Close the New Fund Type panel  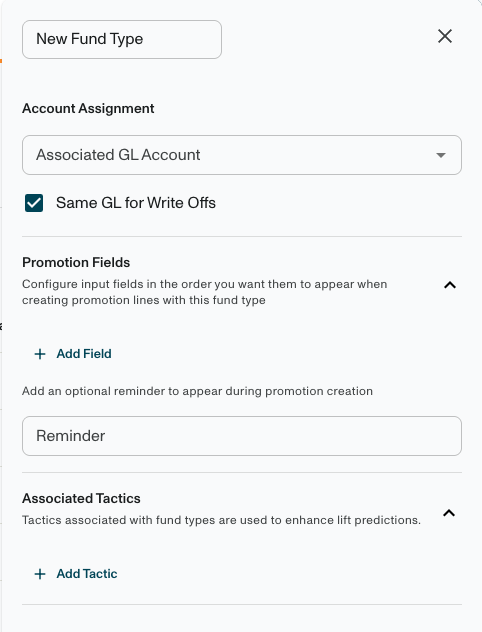pyautogui.click(x=445, y=36)
